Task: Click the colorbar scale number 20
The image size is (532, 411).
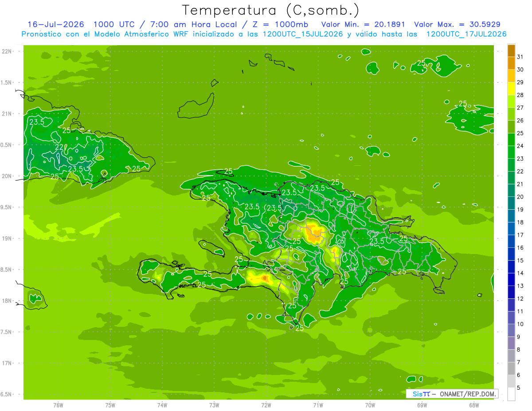Action: [x=520, y=196]
